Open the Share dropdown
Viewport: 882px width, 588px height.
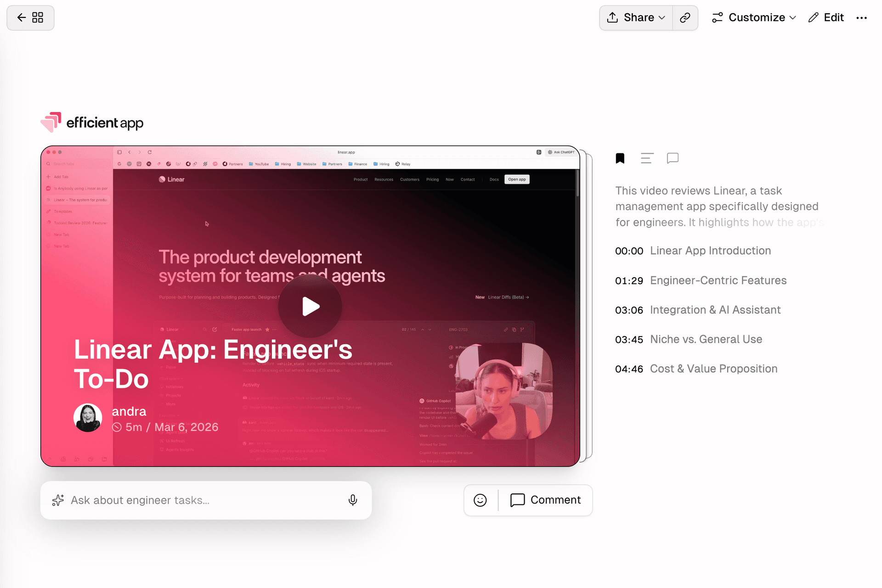coord(636,18)
